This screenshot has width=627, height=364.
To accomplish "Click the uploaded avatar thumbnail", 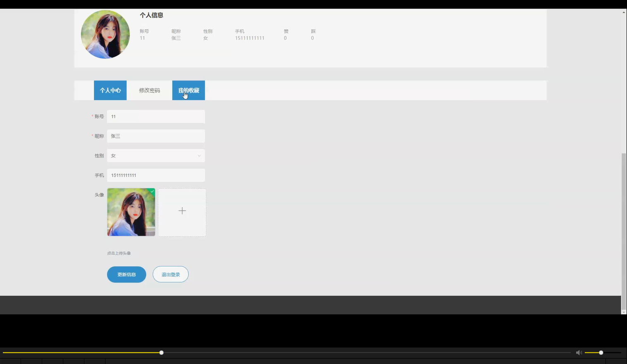I will 131,212.
